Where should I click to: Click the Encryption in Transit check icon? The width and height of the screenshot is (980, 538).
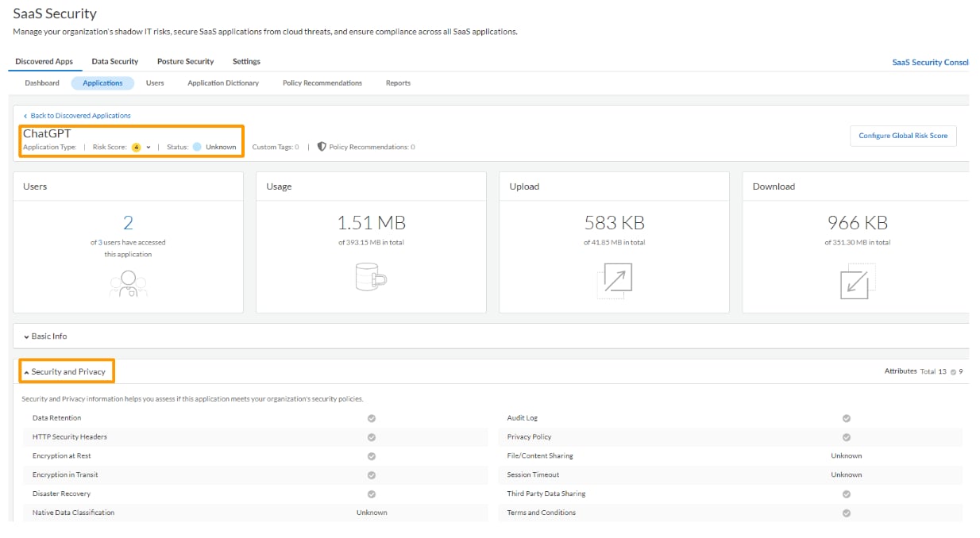(372, 475)
